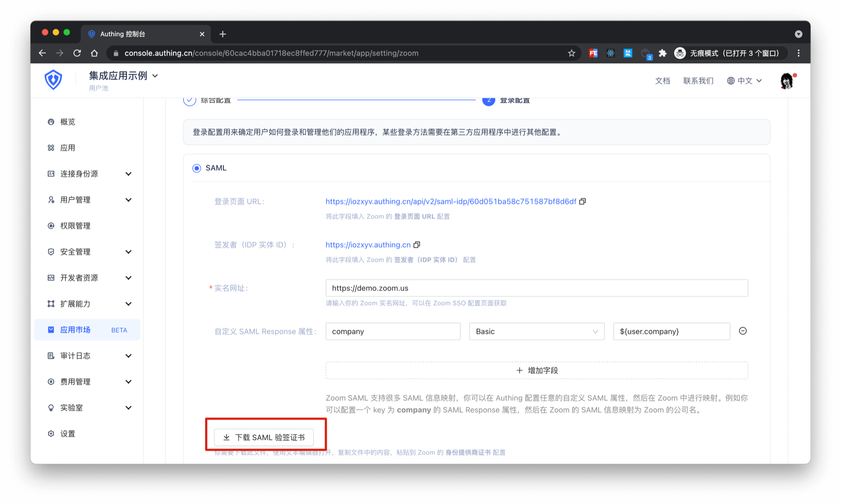The height and width of the screenshot is (504, 841).
Task: Click 下载 SAML 验签证书 button
Action: pos(264,437)
